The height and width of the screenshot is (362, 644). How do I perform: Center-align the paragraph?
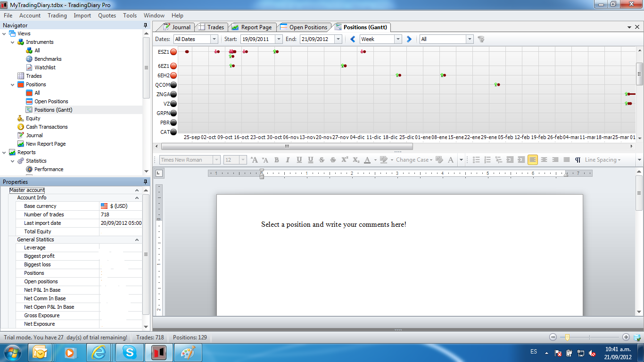coord(544,160)
